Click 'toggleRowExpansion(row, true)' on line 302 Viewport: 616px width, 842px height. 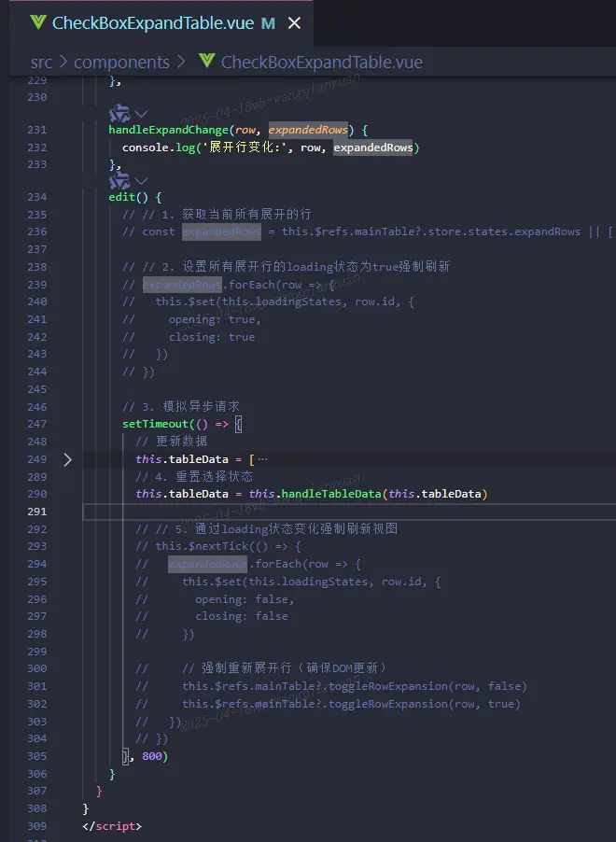(x=425, y=704)
